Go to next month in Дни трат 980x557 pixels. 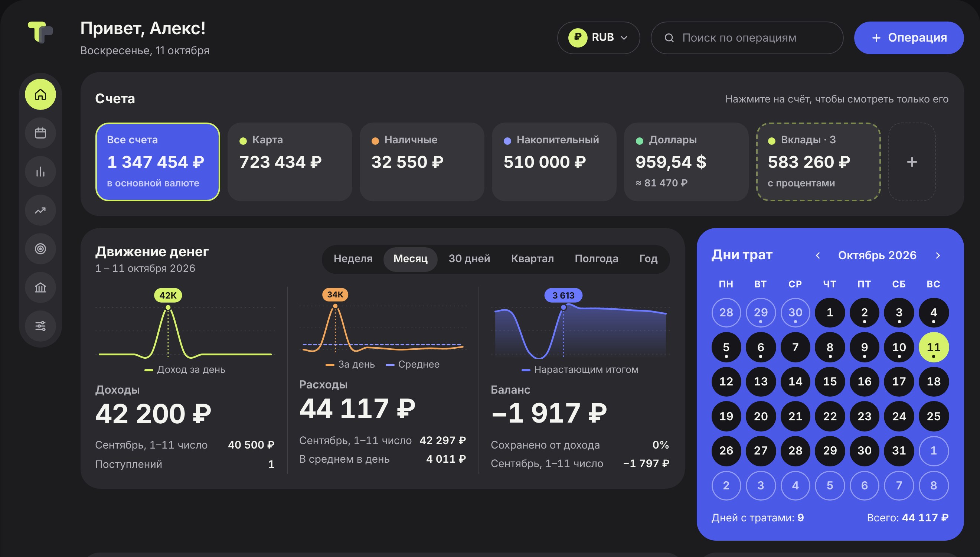(938, 255)
